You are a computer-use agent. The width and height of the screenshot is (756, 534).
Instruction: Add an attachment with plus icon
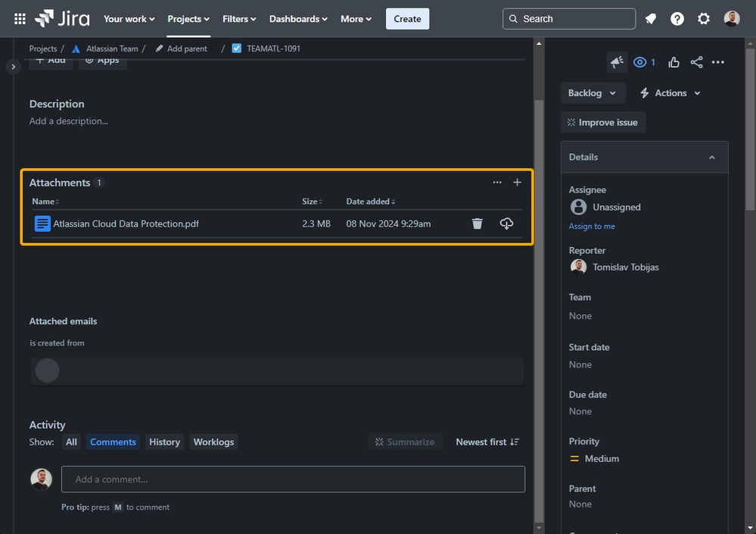point(517,183)
